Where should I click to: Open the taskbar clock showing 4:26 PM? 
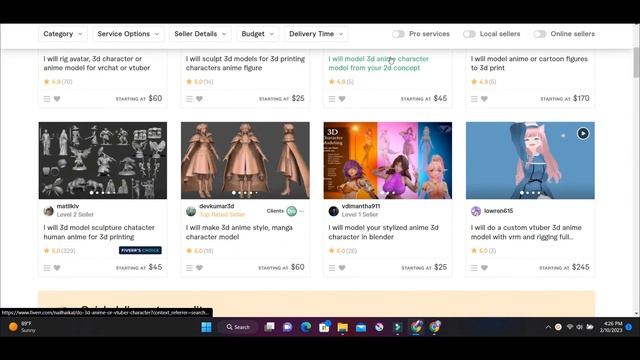tap(611, 327)
